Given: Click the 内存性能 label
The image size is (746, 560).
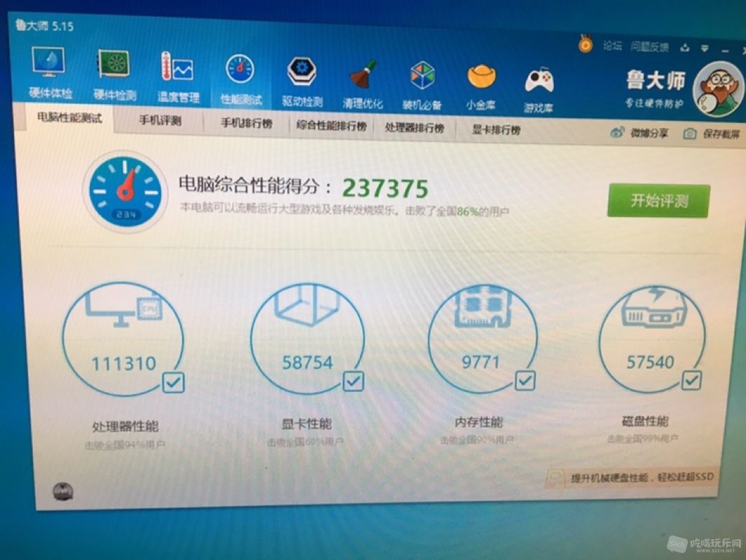Looking at the screenshot, I should pos(478,421).
